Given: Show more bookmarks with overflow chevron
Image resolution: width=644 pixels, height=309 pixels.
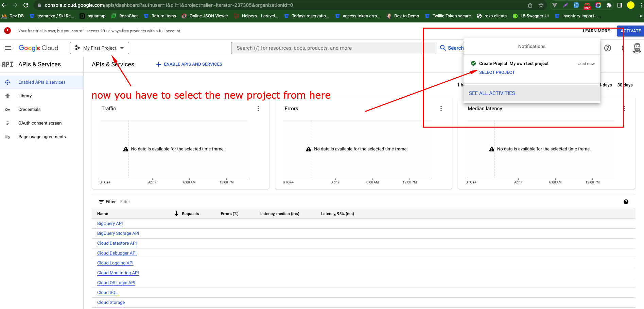Looking at the screenshot, I should 641,16.
